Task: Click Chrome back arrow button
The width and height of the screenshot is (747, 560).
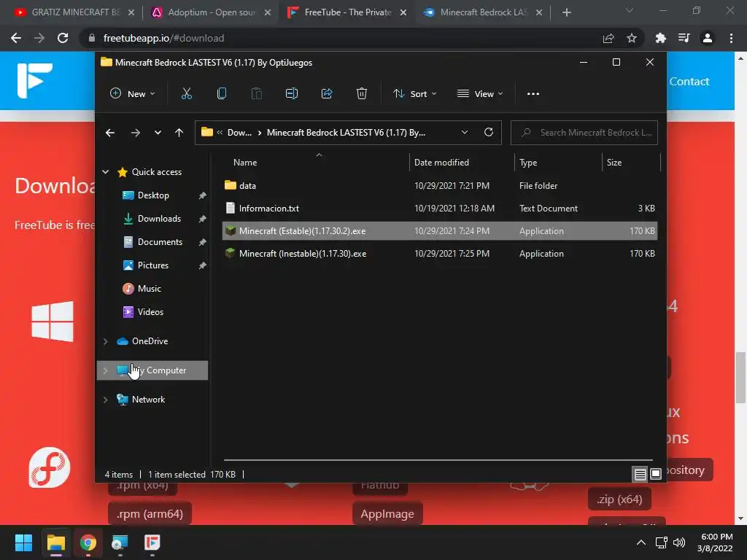Action: point(16,38)
